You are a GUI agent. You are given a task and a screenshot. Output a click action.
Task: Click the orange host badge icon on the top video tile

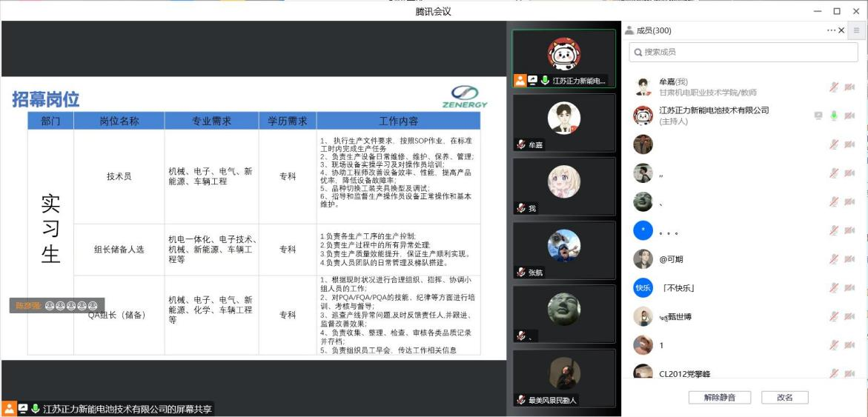point(520,81)
